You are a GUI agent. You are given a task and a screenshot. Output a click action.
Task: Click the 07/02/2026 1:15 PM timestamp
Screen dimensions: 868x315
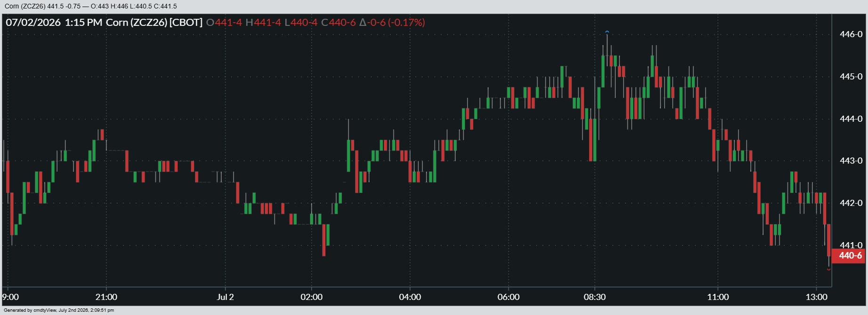[54, 22]
